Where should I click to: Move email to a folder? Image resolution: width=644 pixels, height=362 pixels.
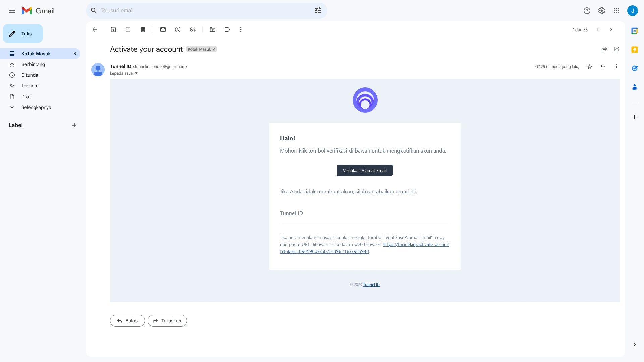[x=213, y=29]
